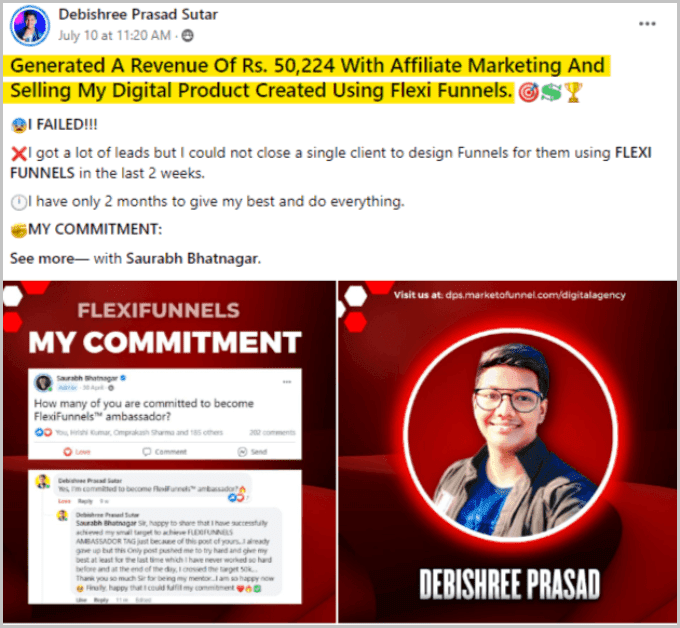Click the money dollar emoji in headline

tap(551, 92)
